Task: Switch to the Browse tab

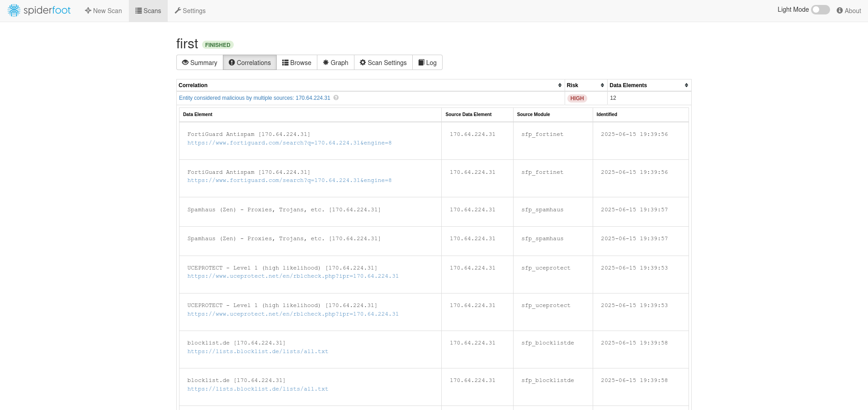Action: 297,63
